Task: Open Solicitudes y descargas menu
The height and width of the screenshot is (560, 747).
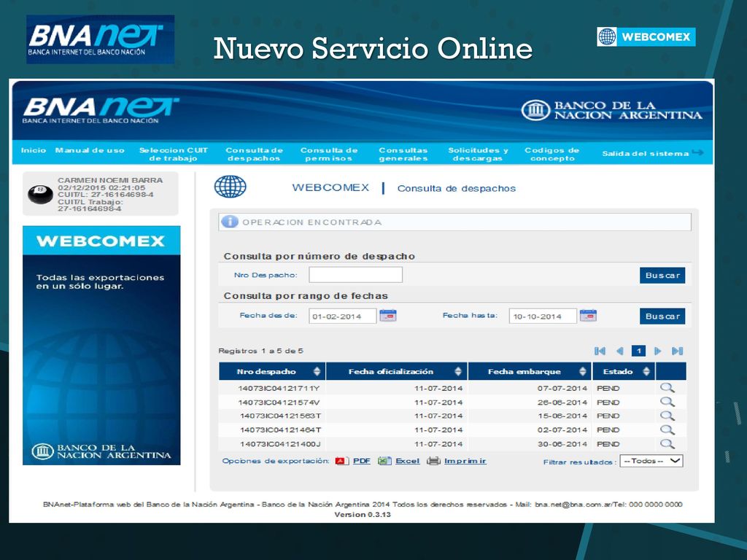Action: point(478,155)
